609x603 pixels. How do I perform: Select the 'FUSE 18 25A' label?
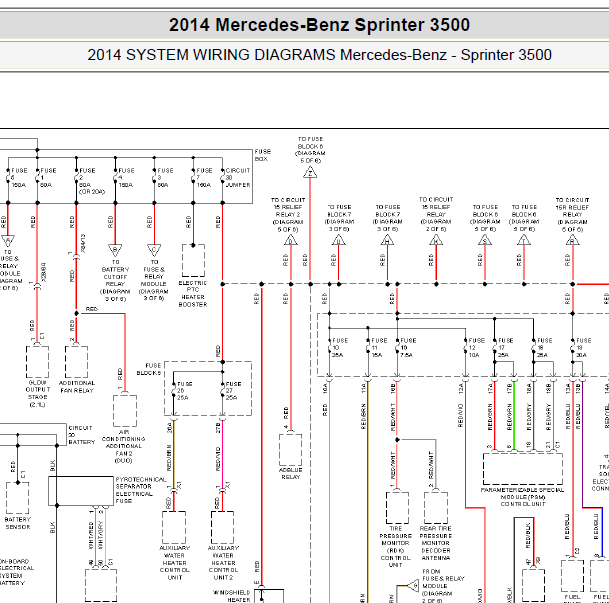pos(545,348)
